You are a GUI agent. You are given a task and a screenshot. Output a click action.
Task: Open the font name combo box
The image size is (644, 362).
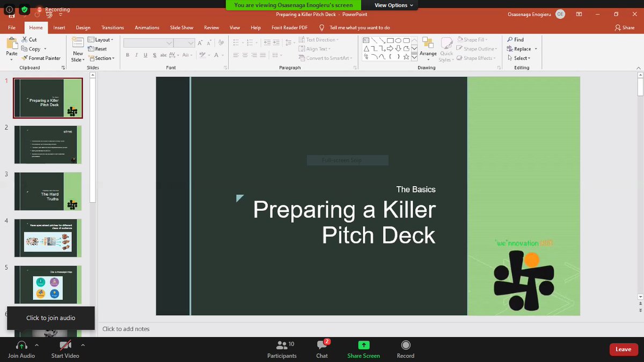pyautogui.click(x=149, y=43)
